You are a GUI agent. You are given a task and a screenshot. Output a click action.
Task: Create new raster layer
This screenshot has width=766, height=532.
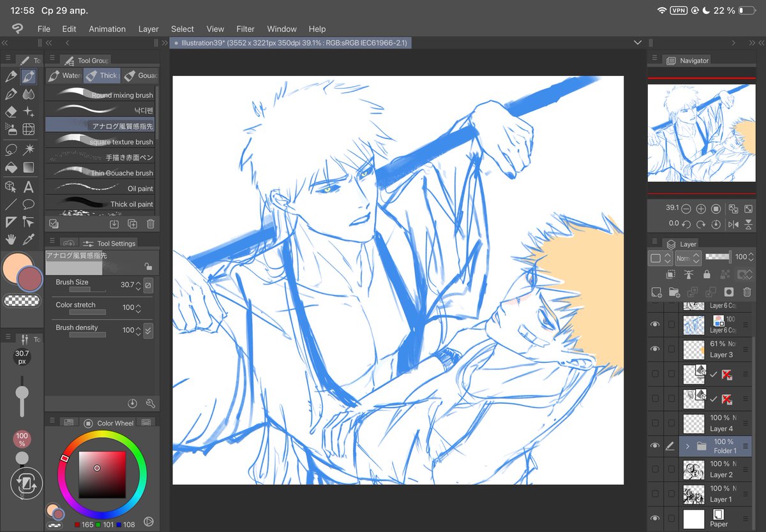(x=656, y=292)
